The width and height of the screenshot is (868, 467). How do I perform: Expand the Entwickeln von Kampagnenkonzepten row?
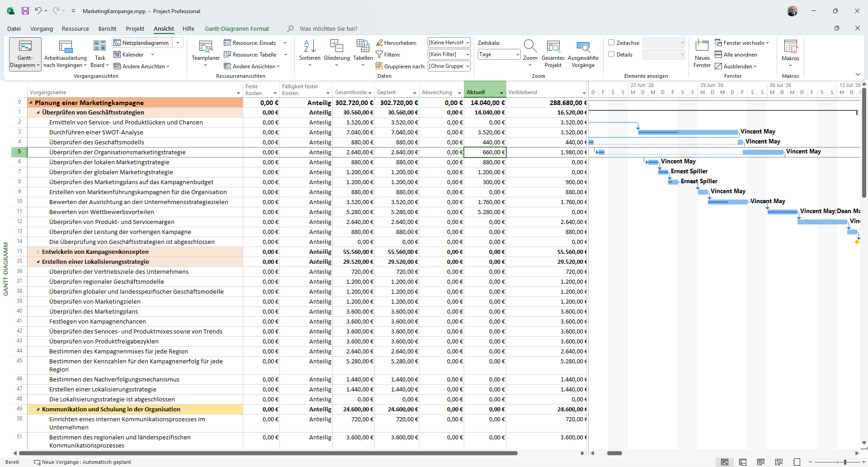(x=38, y=252)
